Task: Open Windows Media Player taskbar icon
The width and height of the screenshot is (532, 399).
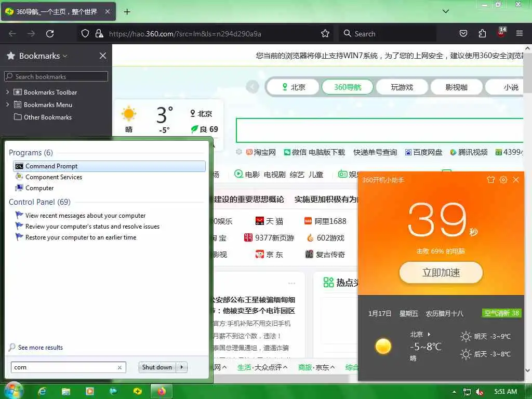Action: 90,391
